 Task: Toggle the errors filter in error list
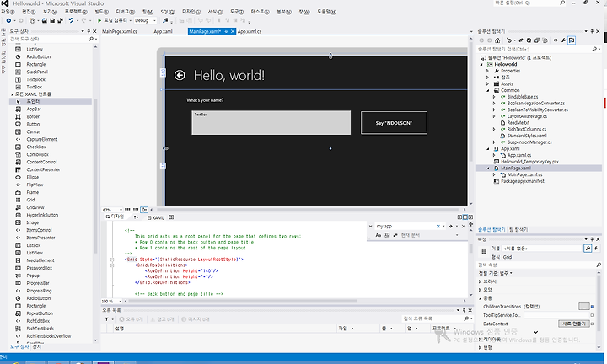[x=132, y=319]
